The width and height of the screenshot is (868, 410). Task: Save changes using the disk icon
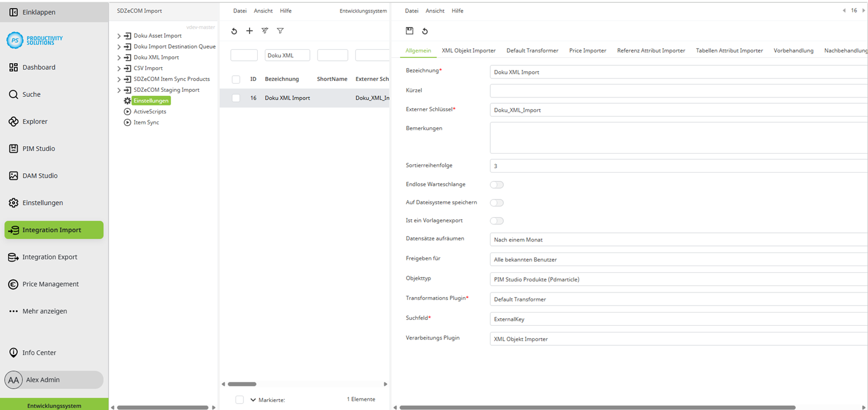click(409, 31)
